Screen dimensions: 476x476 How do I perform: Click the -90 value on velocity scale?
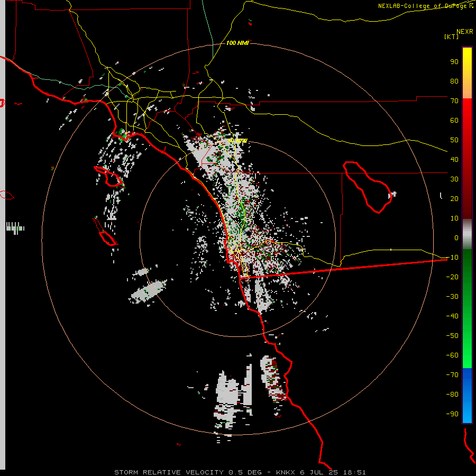tap(452, 414)
